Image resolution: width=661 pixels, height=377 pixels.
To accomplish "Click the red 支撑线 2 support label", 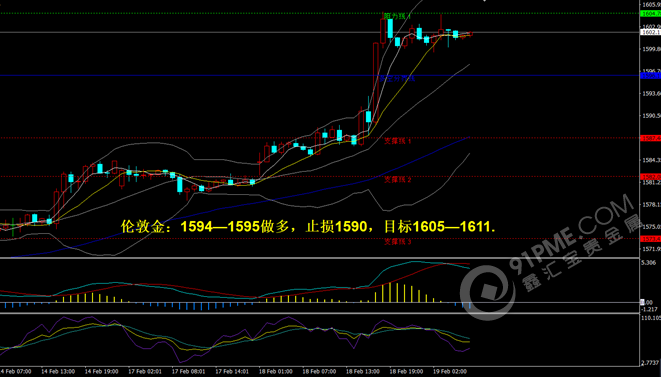I will (398, 180).
